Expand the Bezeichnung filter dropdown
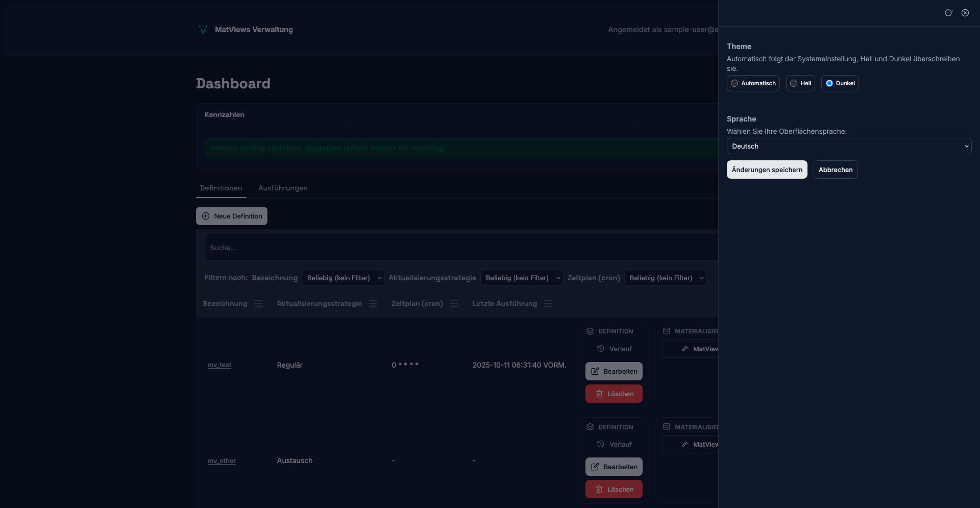Image resolution: width=980 pixels, height=508 pixels. pos(343,278)
